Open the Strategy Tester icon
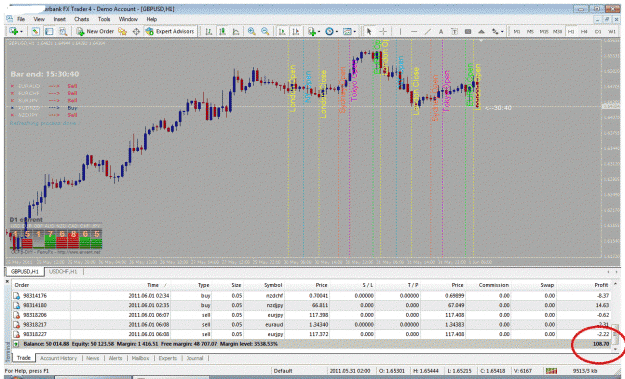This screenshot has width=625, height=379. 63,31
